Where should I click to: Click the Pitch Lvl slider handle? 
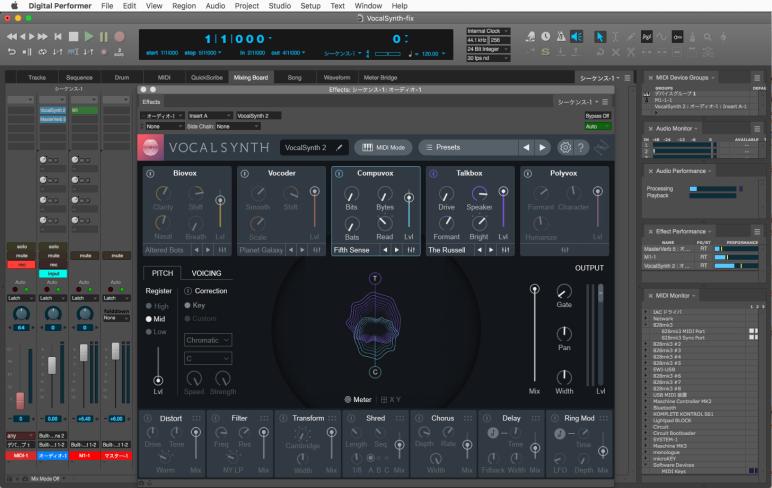[x=158, y=381]
